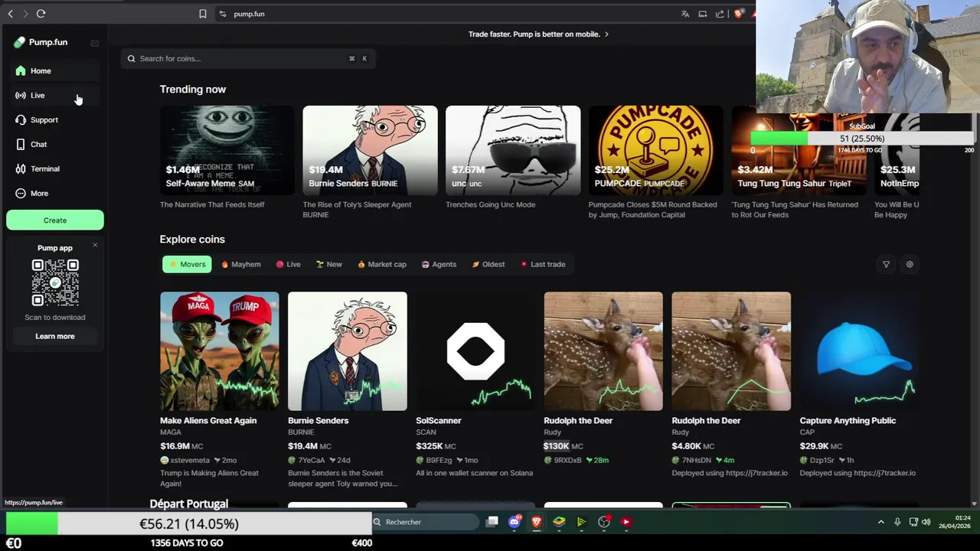Open the Make Aliens Great Again coin
Image resolution: width=980 pixels, height=551 pixels.
(x=220, y=351)
